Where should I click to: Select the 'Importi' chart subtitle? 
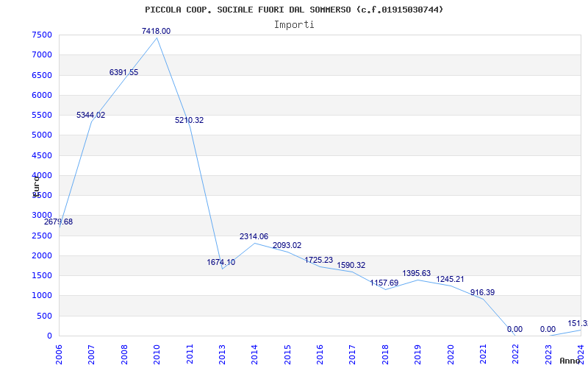(294, 25)
